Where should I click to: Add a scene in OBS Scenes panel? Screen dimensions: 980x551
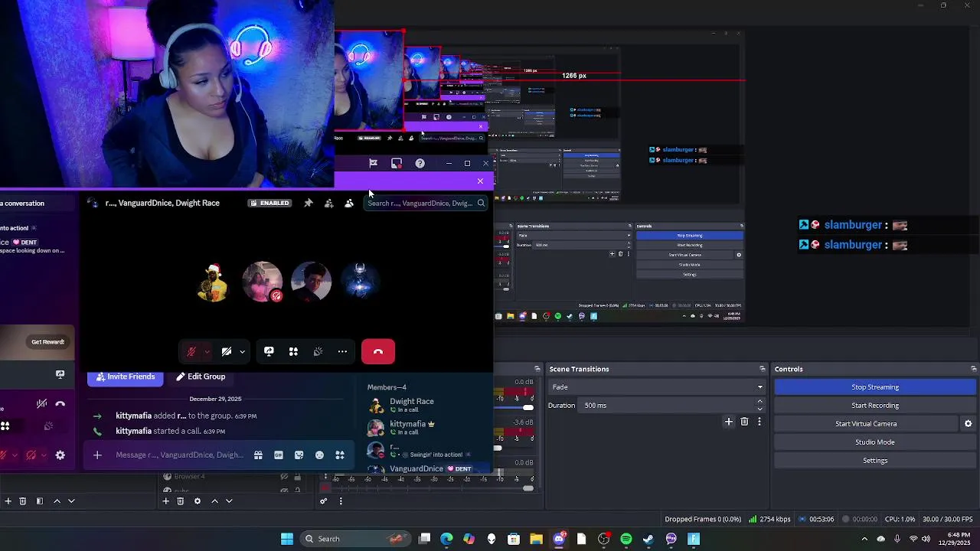(8, 501)
